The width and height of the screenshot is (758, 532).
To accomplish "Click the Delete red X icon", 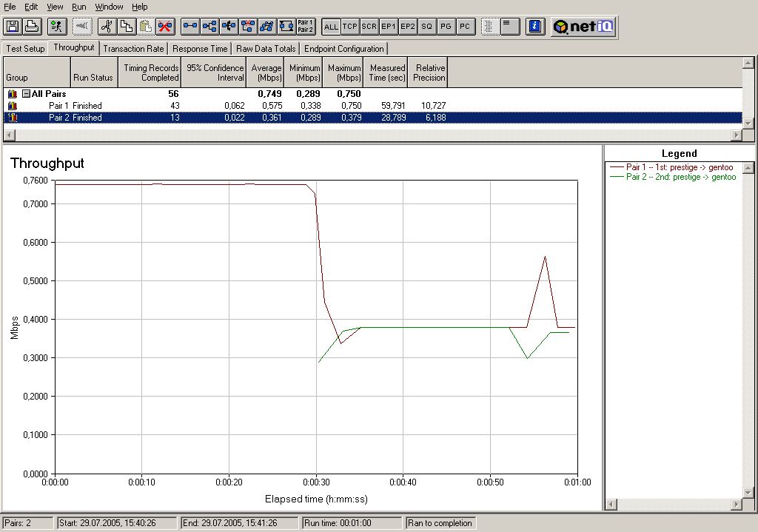I will coord(165,26).
